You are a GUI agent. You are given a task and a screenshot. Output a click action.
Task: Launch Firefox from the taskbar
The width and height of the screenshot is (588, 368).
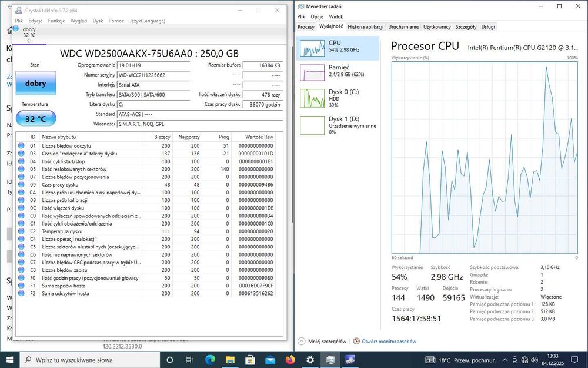click(x=290, y=360)
